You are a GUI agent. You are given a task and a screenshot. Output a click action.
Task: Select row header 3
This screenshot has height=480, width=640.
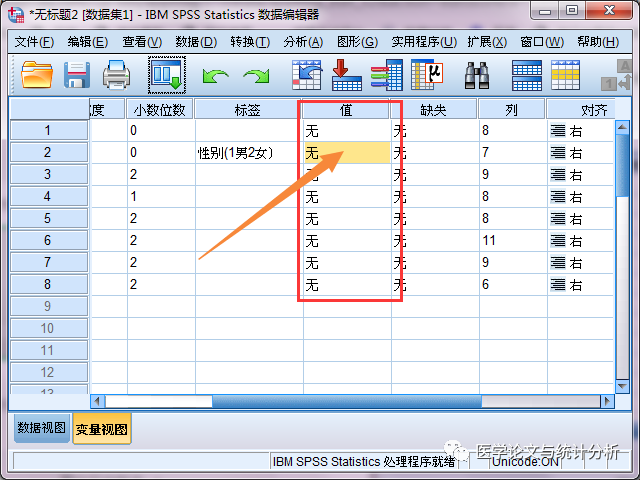tap(49, 175)
